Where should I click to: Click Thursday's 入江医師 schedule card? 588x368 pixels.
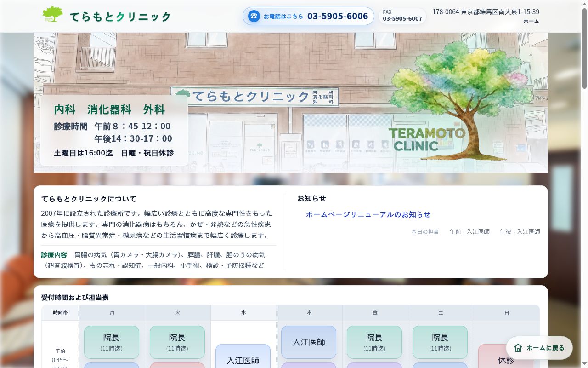(309, 342)
